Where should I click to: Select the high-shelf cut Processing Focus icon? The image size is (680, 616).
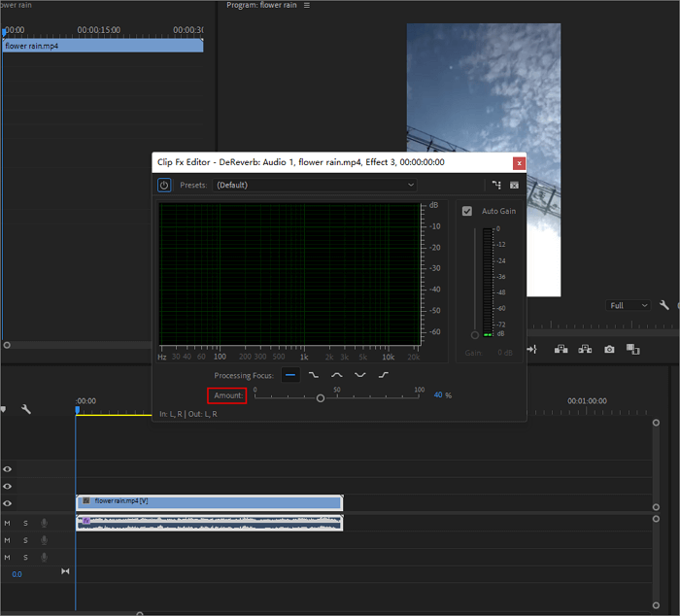click(x=314, y=375)
